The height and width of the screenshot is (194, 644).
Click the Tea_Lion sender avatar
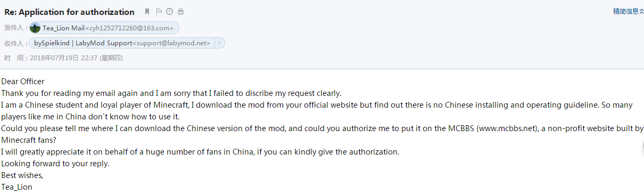point(36,28)
